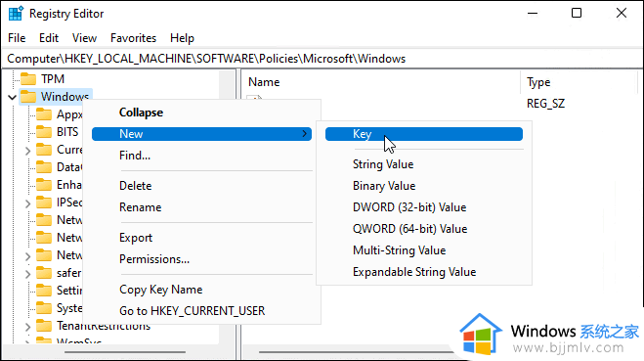This screenshot has width=644, height=361.
Task: Expand the TenantRestrictions subkey
Action: (28, 327)
